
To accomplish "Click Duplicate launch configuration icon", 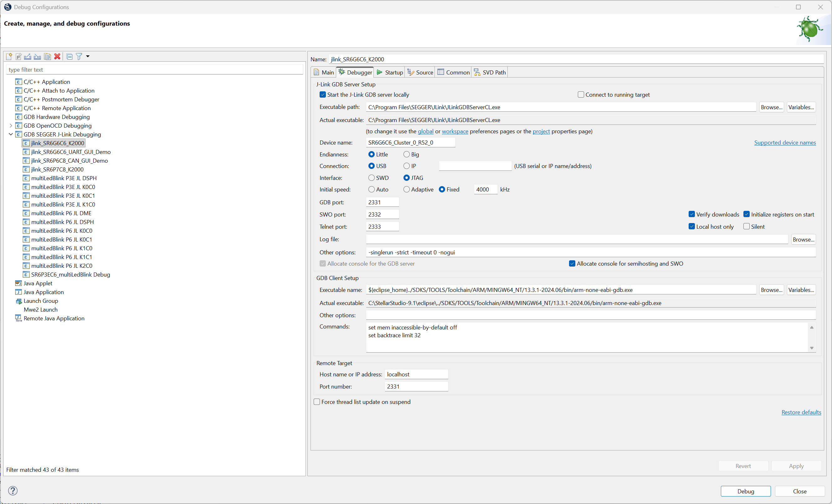I will (47, 56).
